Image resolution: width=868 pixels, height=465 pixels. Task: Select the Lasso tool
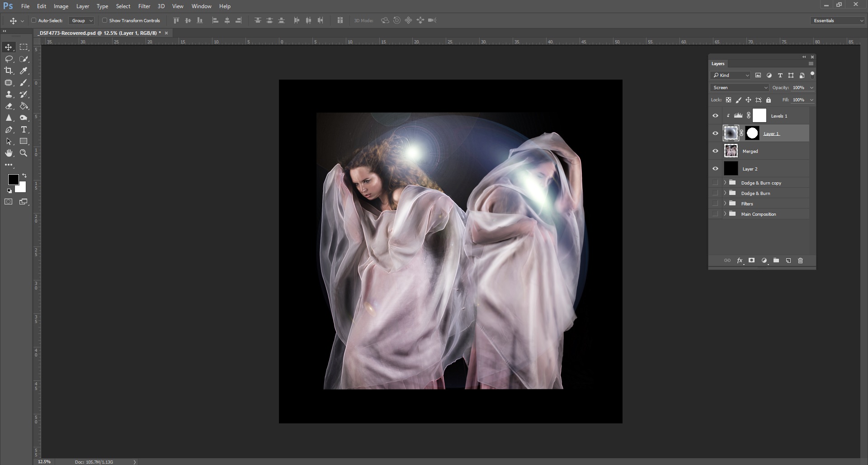pyautogui.click(x=9, y=59)
